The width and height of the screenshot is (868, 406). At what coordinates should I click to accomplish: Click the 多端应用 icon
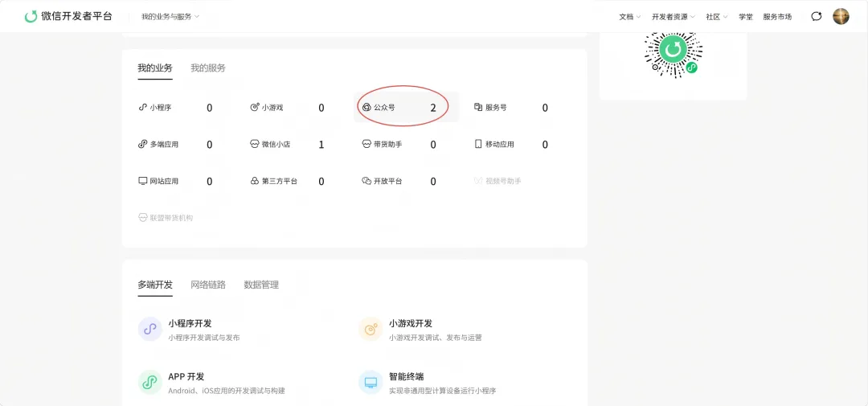tap(142, 144)
